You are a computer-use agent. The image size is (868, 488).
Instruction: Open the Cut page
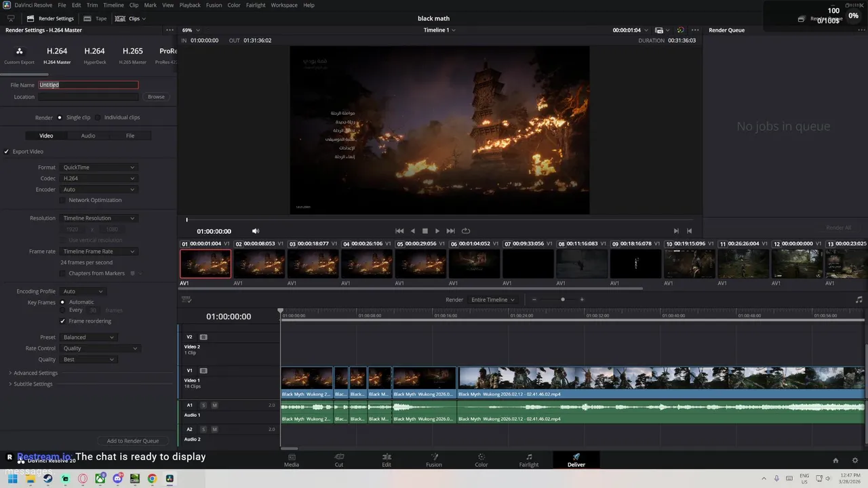[x=339, y=460]
